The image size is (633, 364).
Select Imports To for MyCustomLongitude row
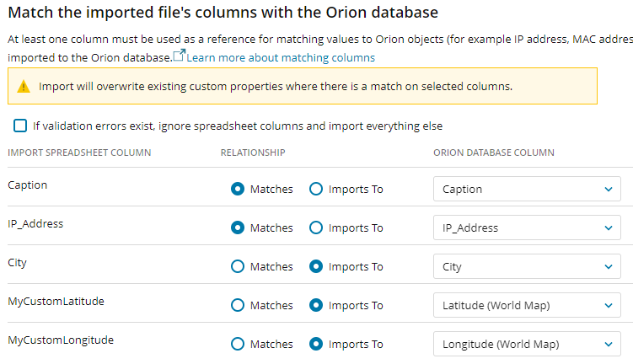point(316,344)
